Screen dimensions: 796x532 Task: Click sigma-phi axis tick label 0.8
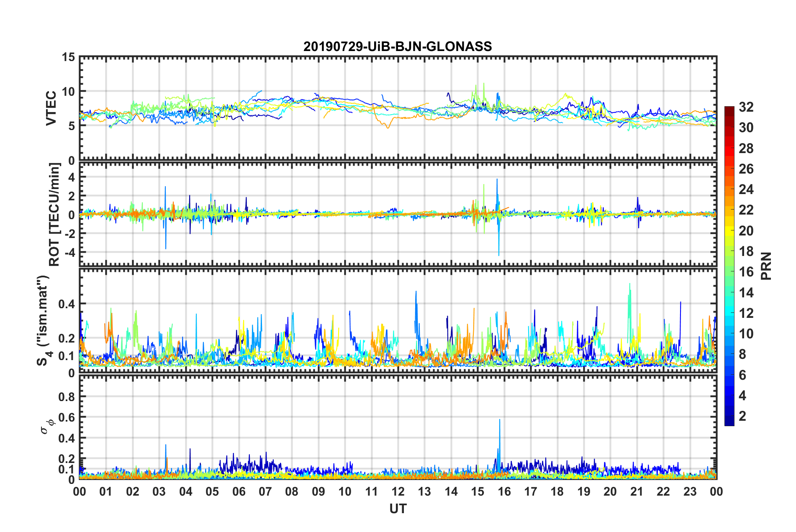coord(67,396)
